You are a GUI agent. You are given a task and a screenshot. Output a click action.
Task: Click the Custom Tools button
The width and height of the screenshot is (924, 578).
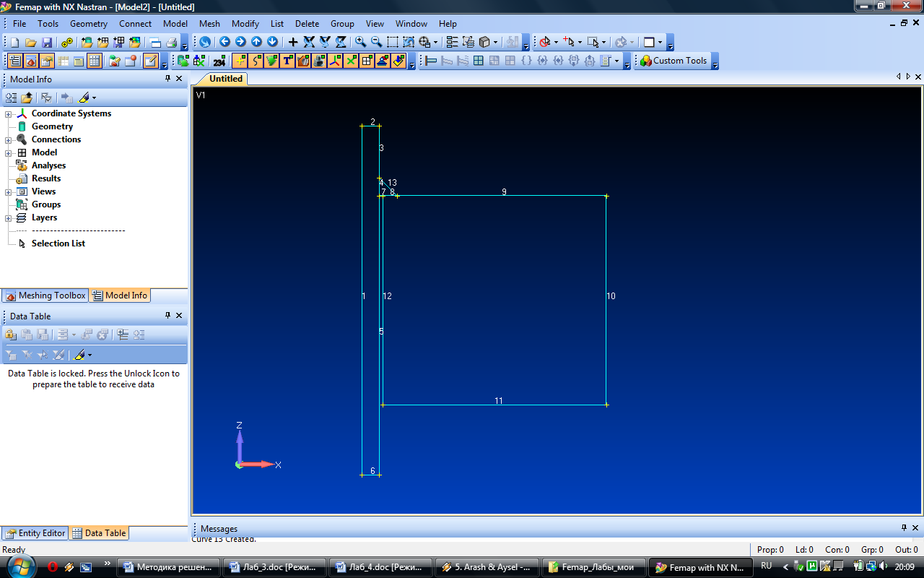coord(673,61)
